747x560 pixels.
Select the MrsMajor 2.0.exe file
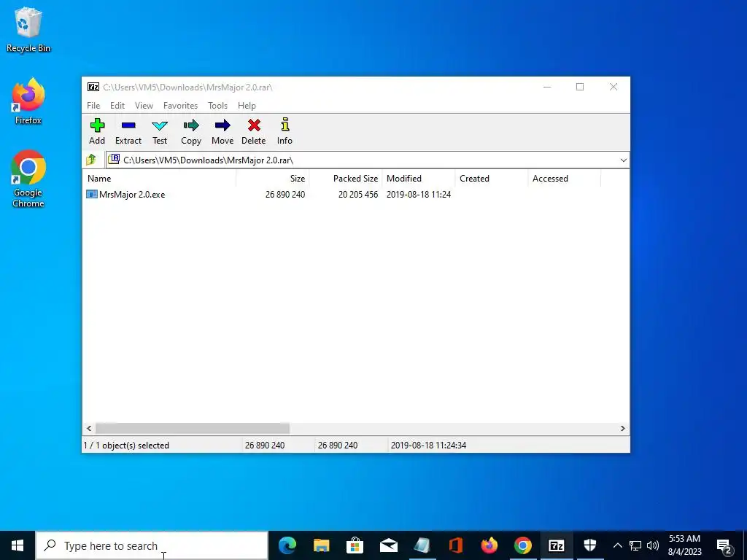126,194
